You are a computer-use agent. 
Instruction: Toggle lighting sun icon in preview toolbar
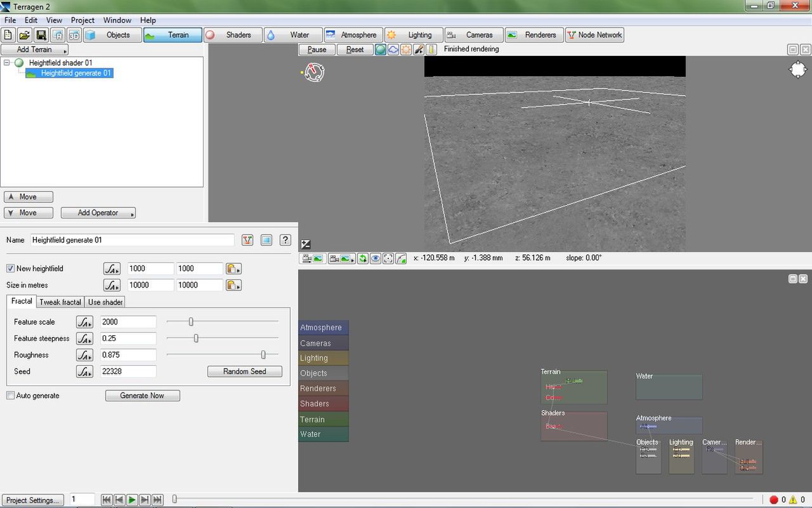click(406, 50)
